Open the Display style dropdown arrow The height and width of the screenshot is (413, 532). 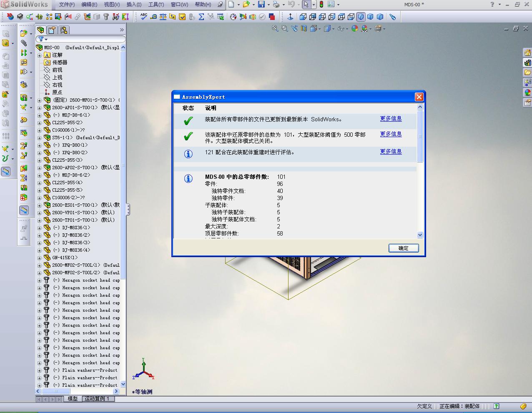click(x=334, y=29)
